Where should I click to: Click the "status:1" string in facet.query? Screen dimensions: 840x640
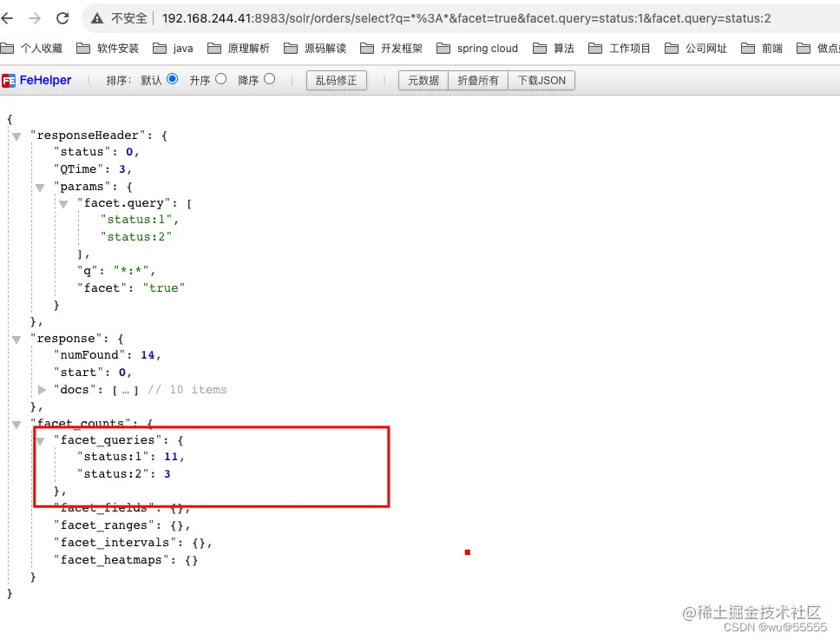pyautogui.click(x=136, y=220)
